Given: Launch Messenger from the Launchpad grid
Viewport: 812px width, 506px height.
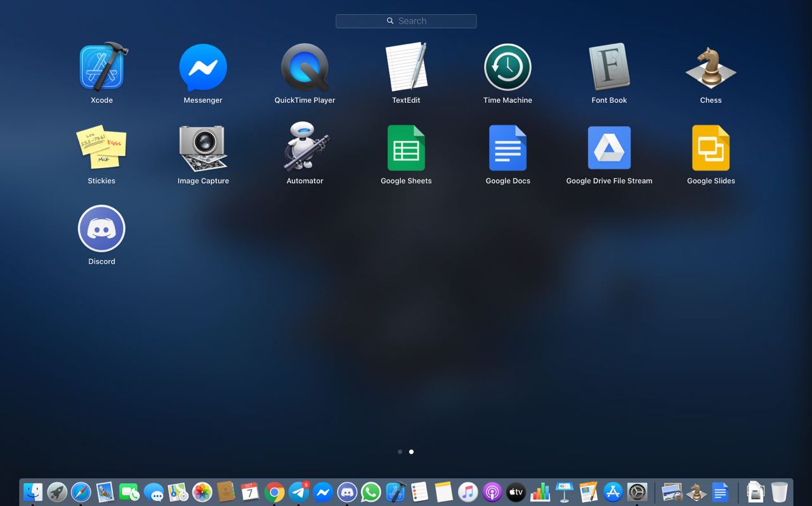Looking at the screenshot, I should [x=203, y=67].
